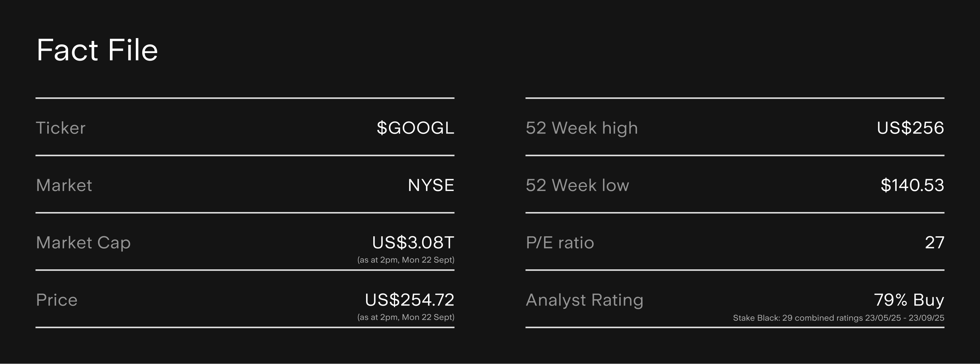Image resolution: width=980 pixels, height=364 pixels.
Task: Click the $140.53 value
Action: [912, 186]
